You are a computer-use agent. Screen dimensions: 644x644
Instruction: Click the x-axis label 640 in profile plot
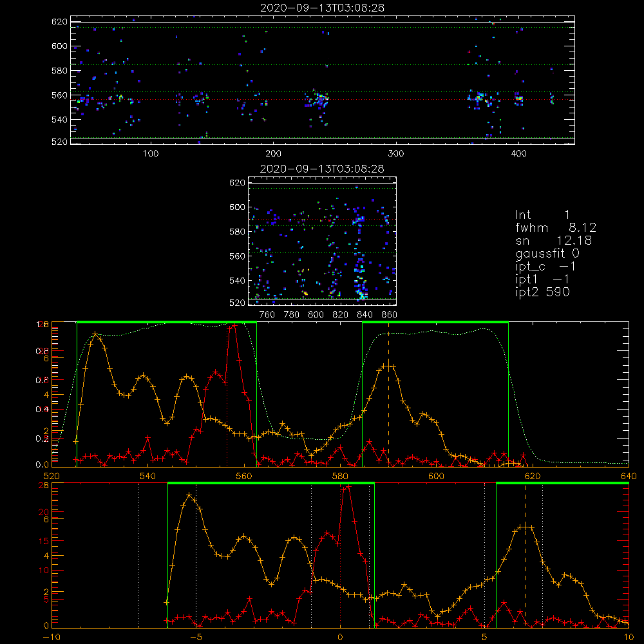[x=629, y=476]
